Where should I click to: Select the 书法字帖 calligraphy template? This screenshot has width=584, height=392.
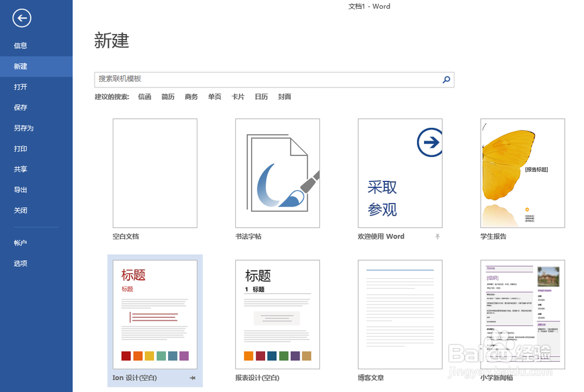277,173
